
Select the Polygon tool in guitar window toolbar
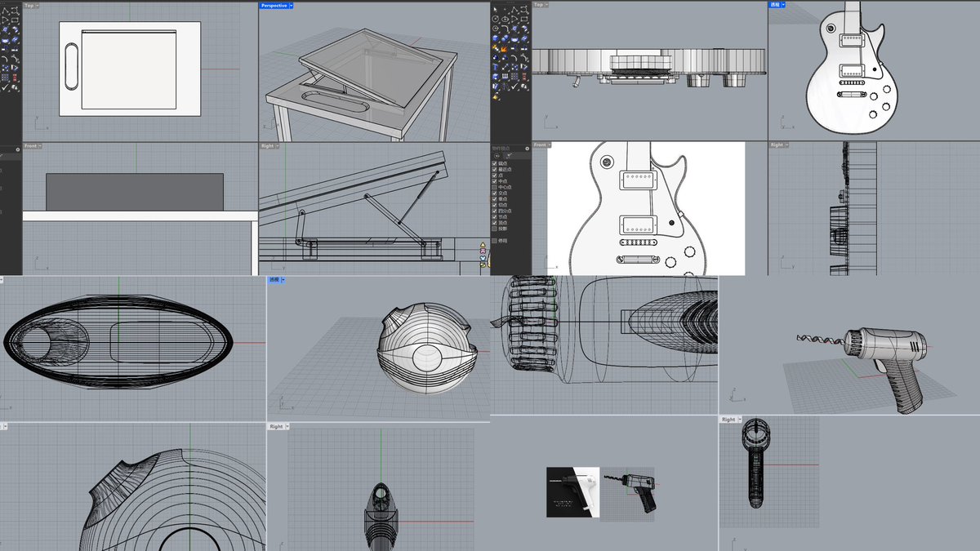click(x=495, y=29)
